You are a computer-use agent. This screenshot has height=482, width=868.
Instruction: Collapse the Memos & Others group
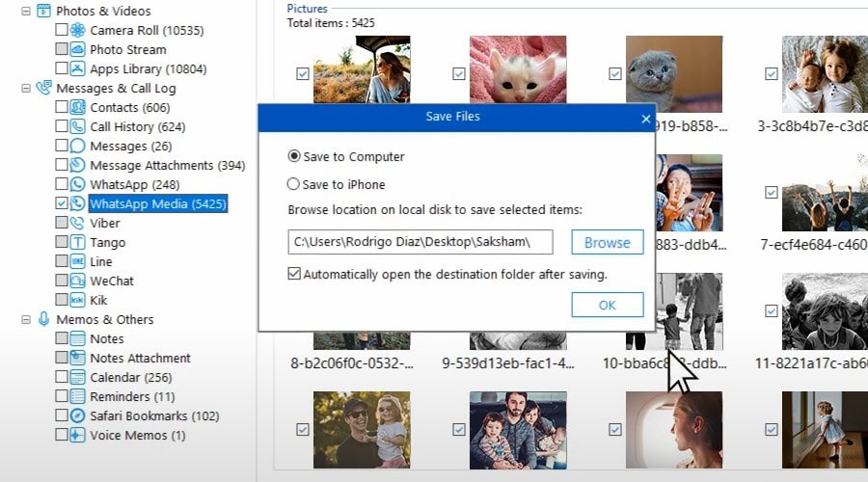pyautogui.click(x=25, y=319)
